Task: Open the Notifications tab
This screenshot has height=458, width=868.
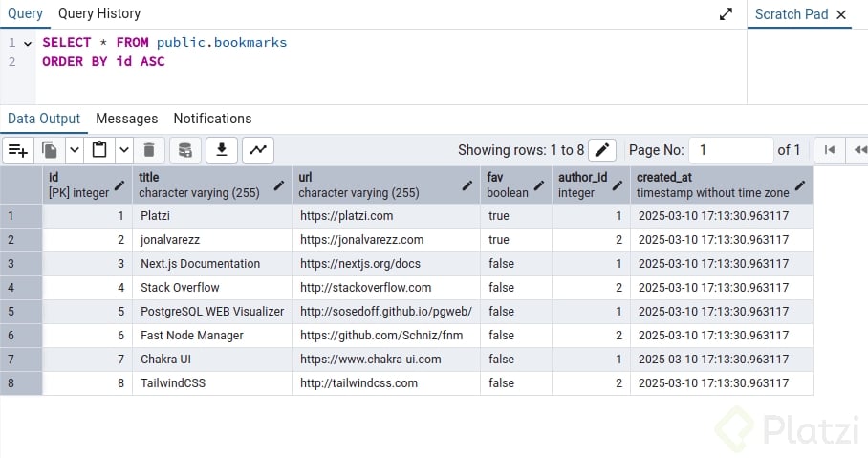Action: coord(212,119)
